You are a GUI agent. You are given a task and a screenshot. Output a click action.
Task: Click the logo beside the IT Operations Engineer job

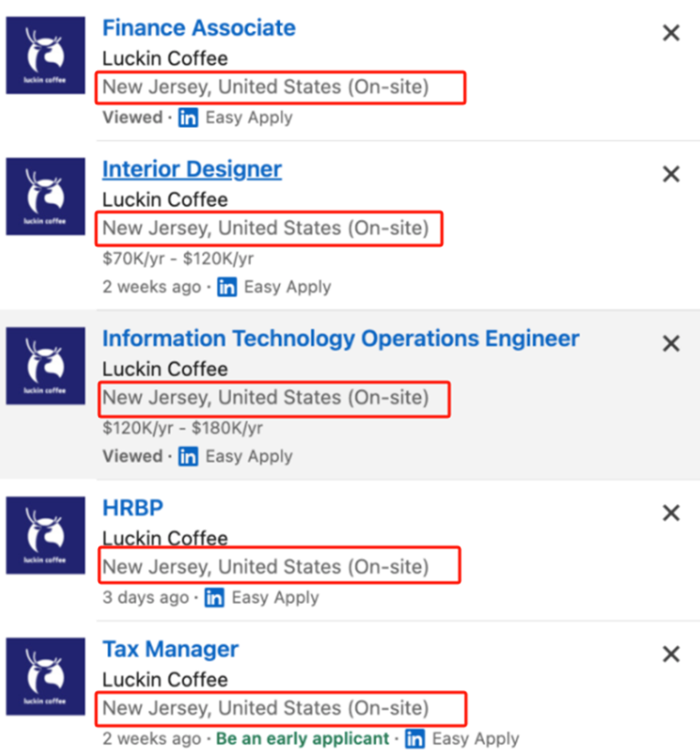tap(45, 366)
